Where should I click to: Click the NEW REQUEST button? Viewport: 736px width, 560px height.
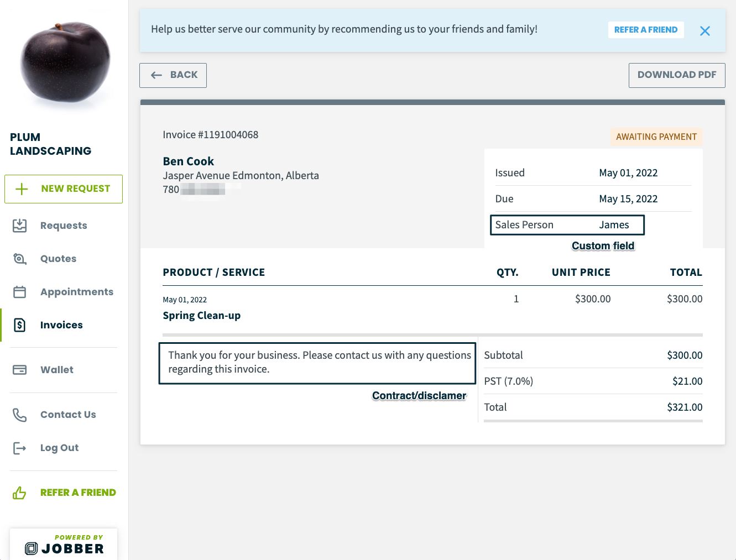coord(64,189)
